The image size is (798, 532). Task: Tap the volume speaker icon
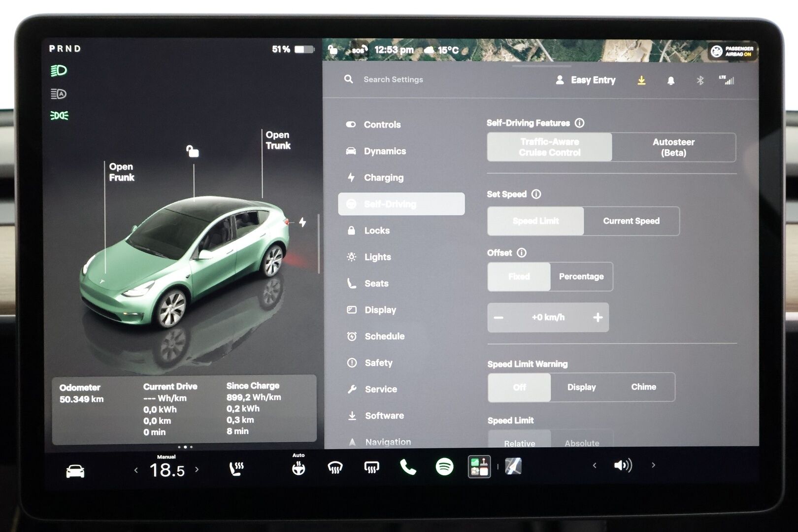(x=623, y=465)
